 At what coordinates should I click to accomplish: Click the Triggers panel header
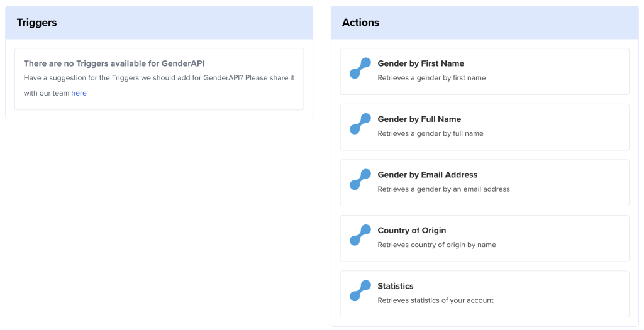[x=37, y=23]
